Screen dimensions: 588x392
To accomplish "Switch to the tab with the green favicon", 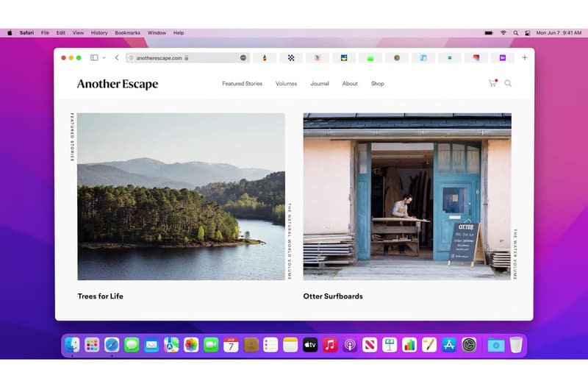I will click(370, 58).
